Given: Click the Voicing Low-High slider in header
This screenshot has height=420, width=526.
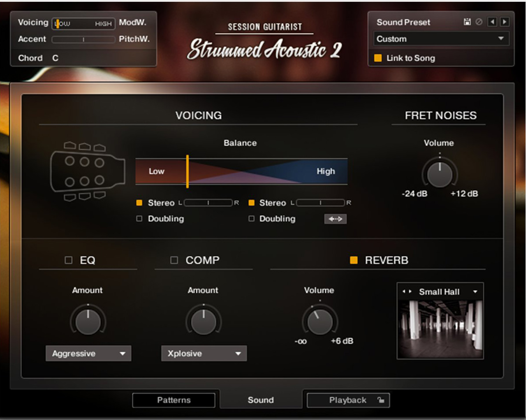Looking at the screenshot, I should click(x=84, y=23).
